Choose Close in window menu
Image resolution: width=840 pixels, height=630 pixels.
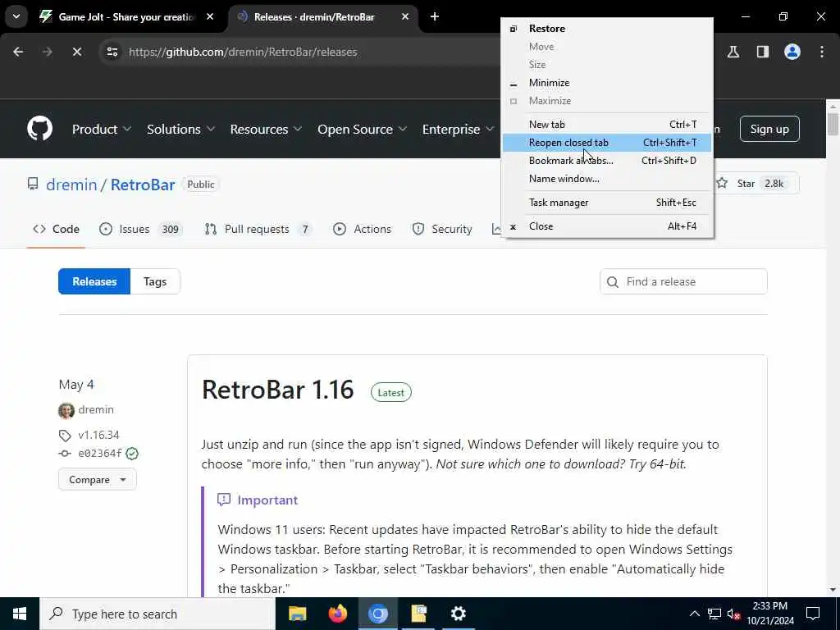[608, 226]
